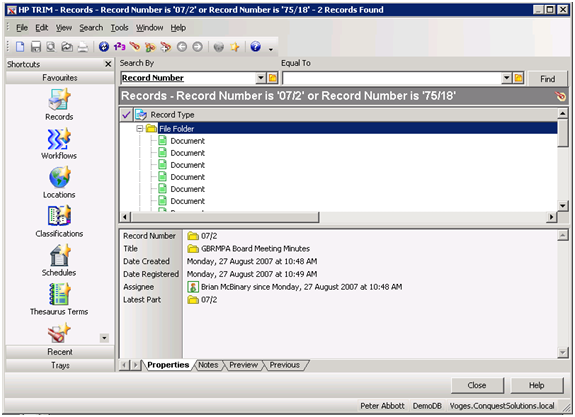Open the Thesaurus Terms shortcut

[59, 300]
